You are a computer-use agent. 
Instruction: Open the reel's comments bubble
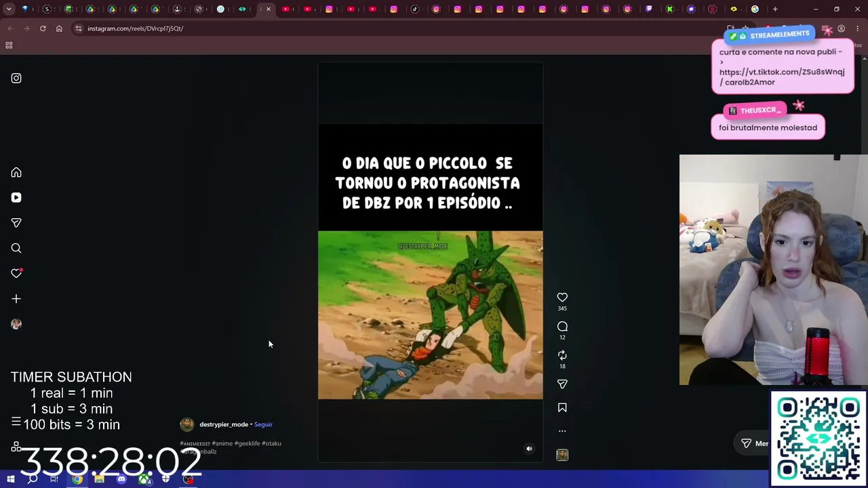562,326
